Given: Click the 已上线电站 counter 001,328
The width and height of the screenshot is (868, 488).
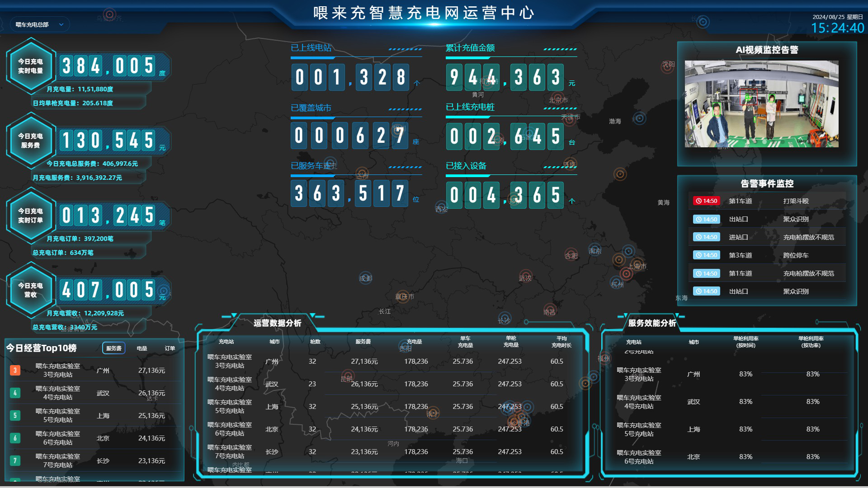Looking at the screenshot, I should point(350,77).
